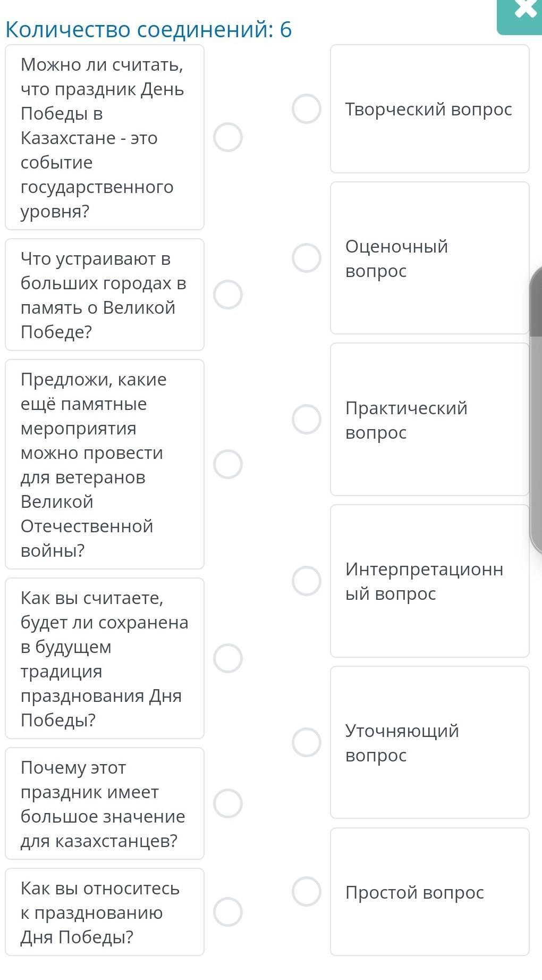Screen dimensions: 542x980
Task: Select circle for 'Предложи, какие ещё памятные мероприятия'
Action: click(x=228, y=464)
